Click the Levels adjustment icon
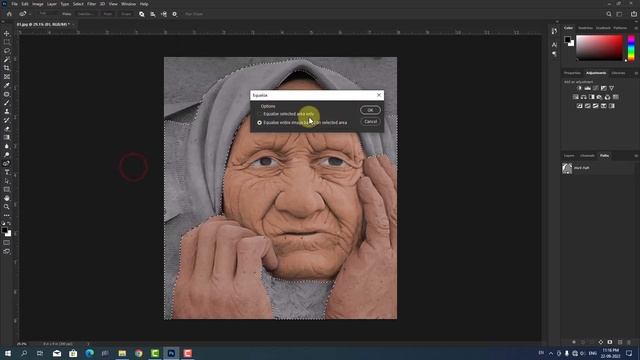This screenshot has width=640, height=360. click(x=587, y=88)
